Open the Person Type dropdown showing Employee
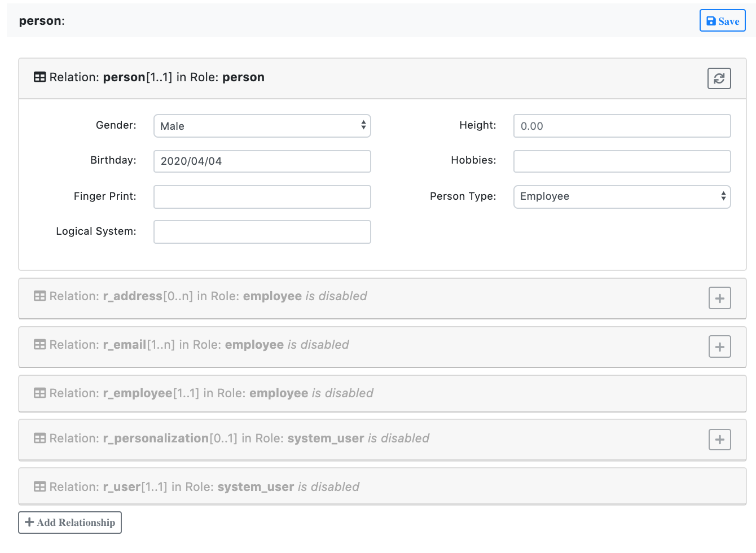This screenshot has width=756, height=553. pyautogui.click(x=622, y=197)
